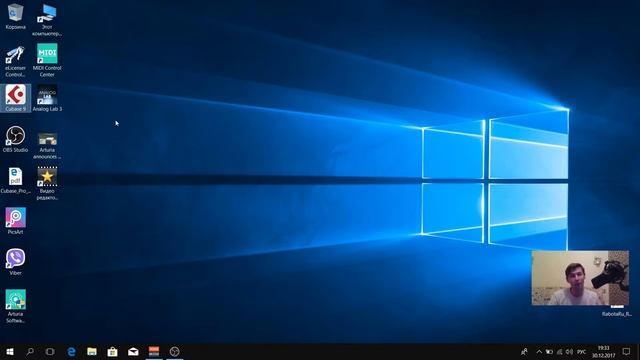Open taskbar search magnifier
The height and width of the screenshot is (360, 640).
pos(30,351)
